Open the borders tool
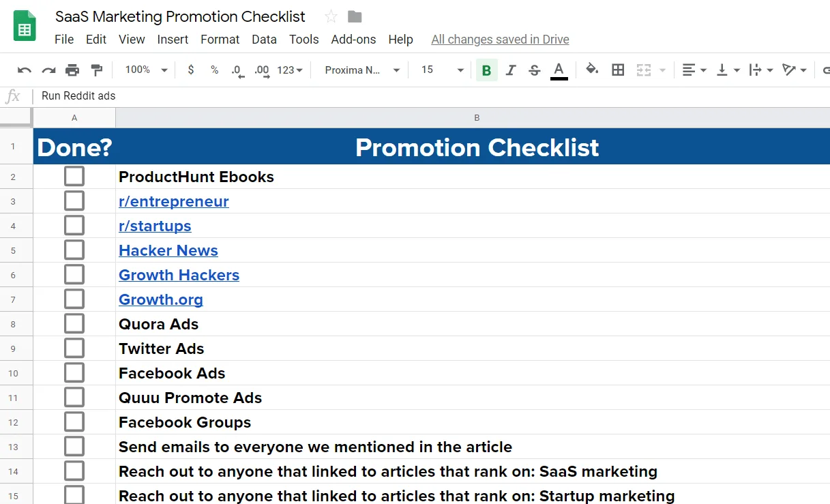Image resolution: width=830 pixels, height=504 pixels. tap(618, 70)
